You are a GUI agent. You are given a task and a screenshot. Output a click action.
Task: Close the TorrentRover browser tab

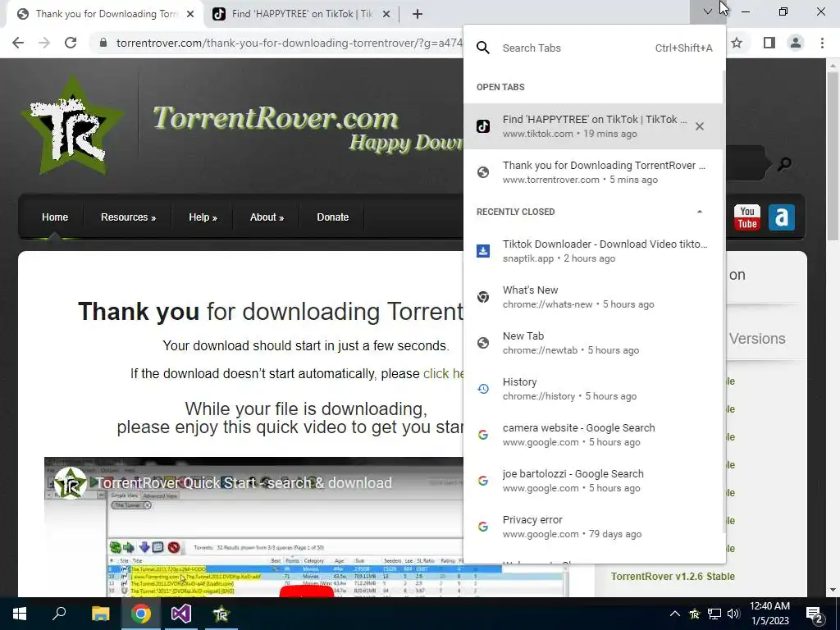[x=190, y=15]
